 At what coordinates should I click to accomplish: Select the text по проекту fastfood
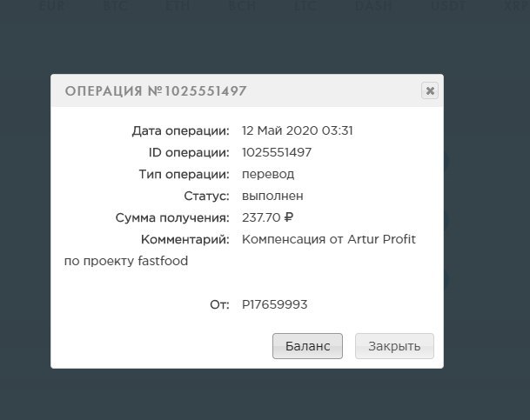[x=126, y=261]
